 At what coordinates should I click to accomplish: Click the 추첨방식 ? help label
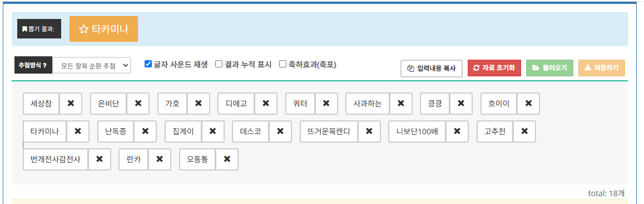33,65
